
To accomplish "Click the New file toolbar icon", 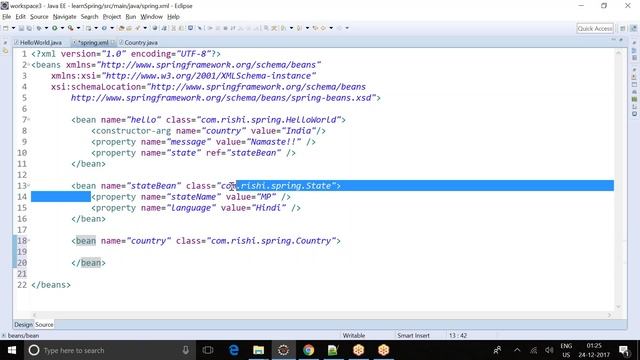I will [x=6, y=28].
